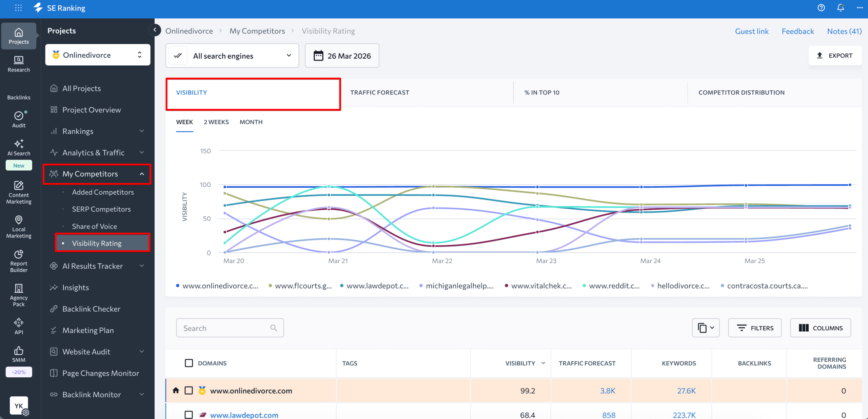The width and height of the screenshot is (868, 419).
Task: Switch to the Traffic Forecast tab
Action: click(380, 92)
